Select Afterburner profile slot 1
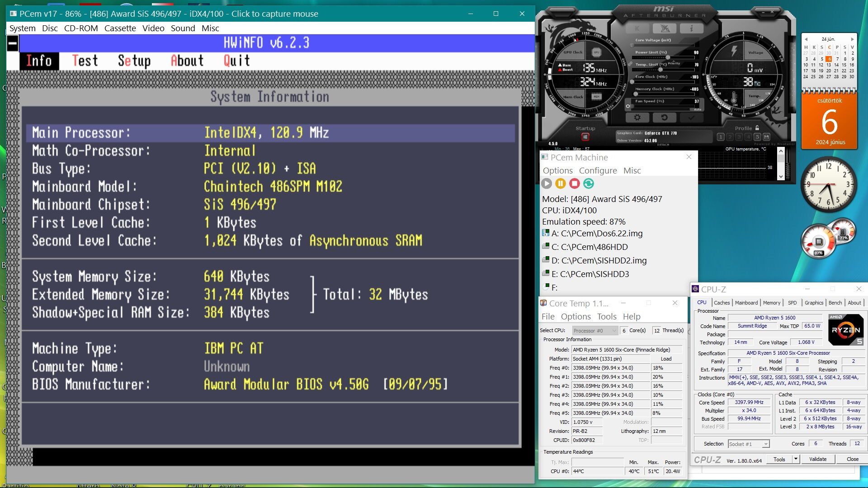This screenshot has height=488, width=868. point(721,137)
